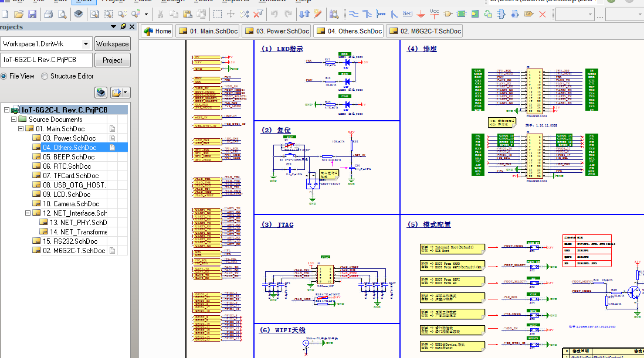This screenshot has height=358, width=644.
Task: Open the dropdown beside the panel view icon
Action: tap(126, 93)
